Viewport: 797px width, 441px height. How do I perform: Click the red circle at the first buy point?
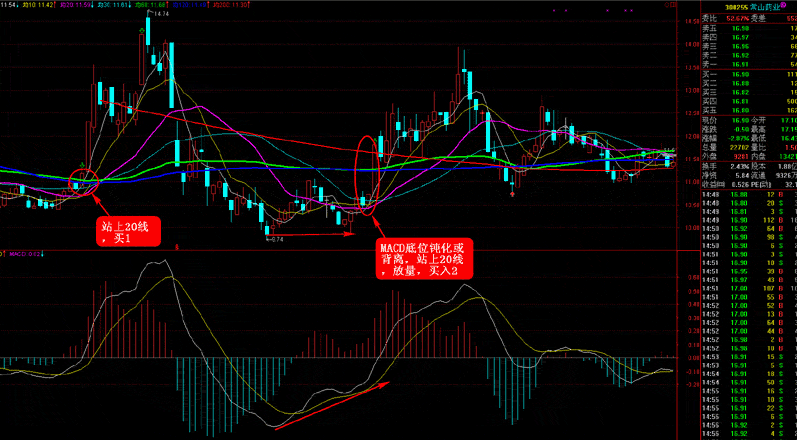click(83, 181)
